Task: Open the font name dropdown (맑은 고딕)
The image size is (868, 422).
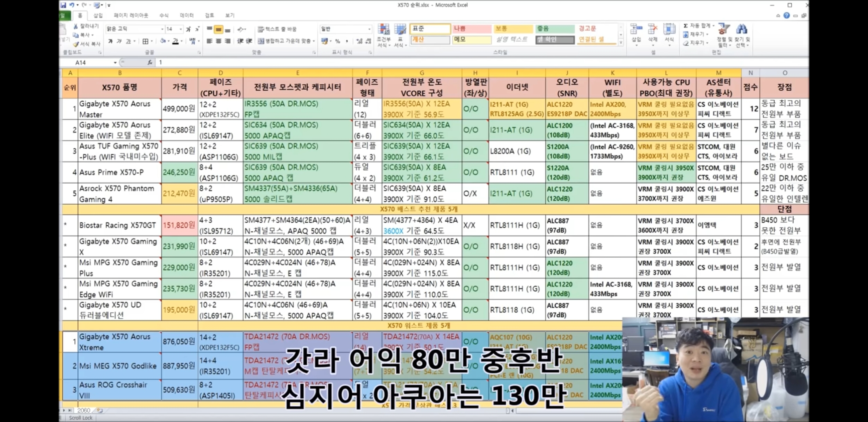Action: 162,29
